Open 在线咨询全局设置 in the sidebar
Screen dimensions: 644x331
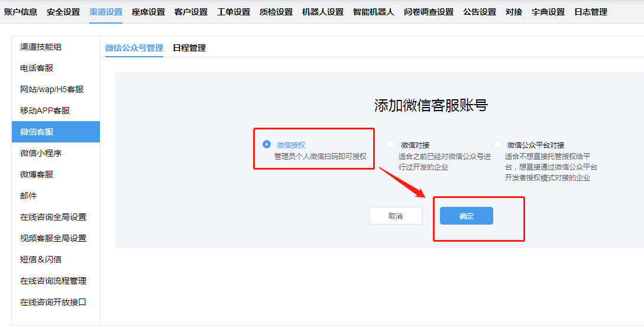click(56, 217)
